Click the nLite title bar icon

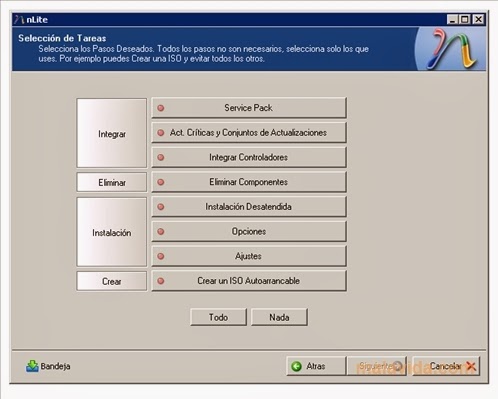[19, 20]
